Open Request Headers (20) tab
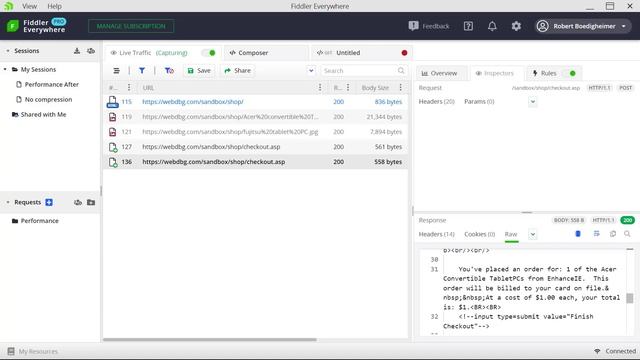 (x=436, y=101)
